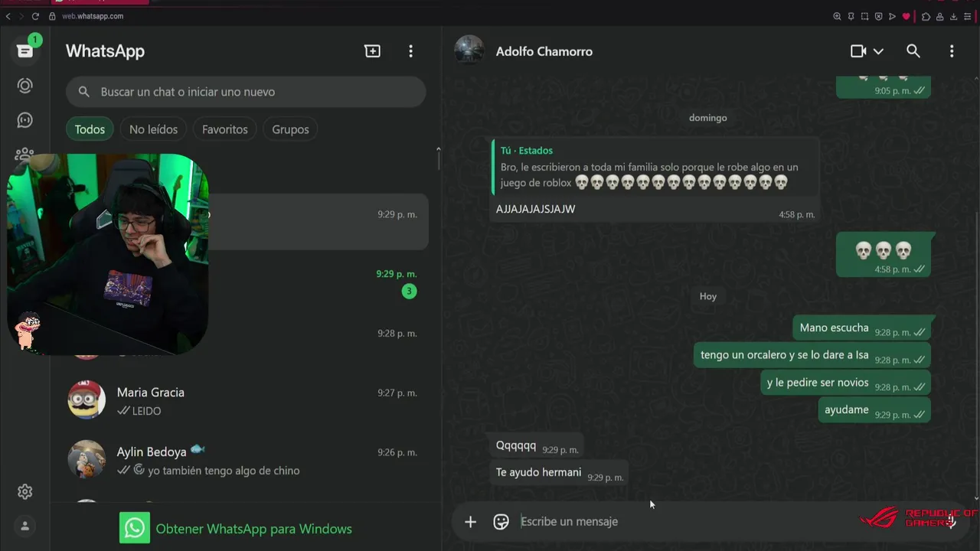Select the No leídos filter

(x=153, y=129)
